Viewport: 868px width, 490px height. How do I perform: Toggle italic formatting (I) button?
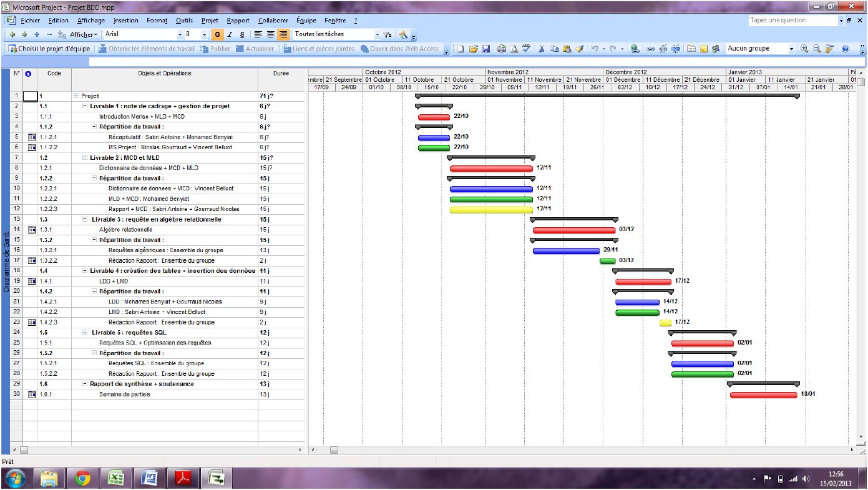click(x=230, y=34)
